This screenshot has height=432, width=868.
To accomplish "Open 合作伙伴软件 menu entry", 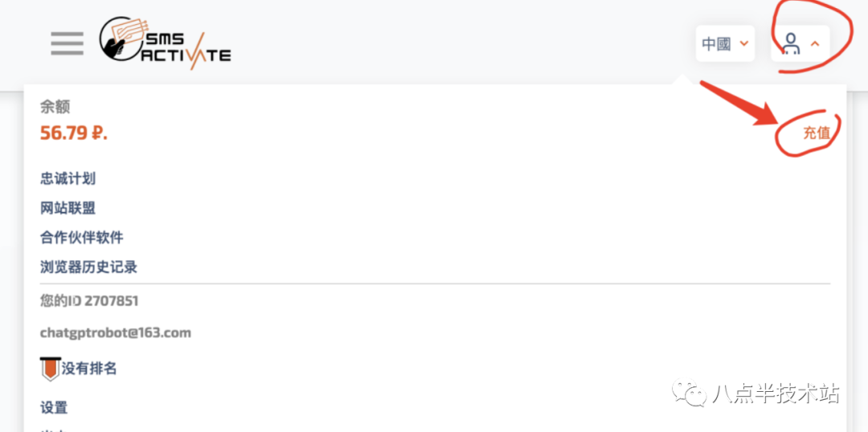I will click(82, 238).
